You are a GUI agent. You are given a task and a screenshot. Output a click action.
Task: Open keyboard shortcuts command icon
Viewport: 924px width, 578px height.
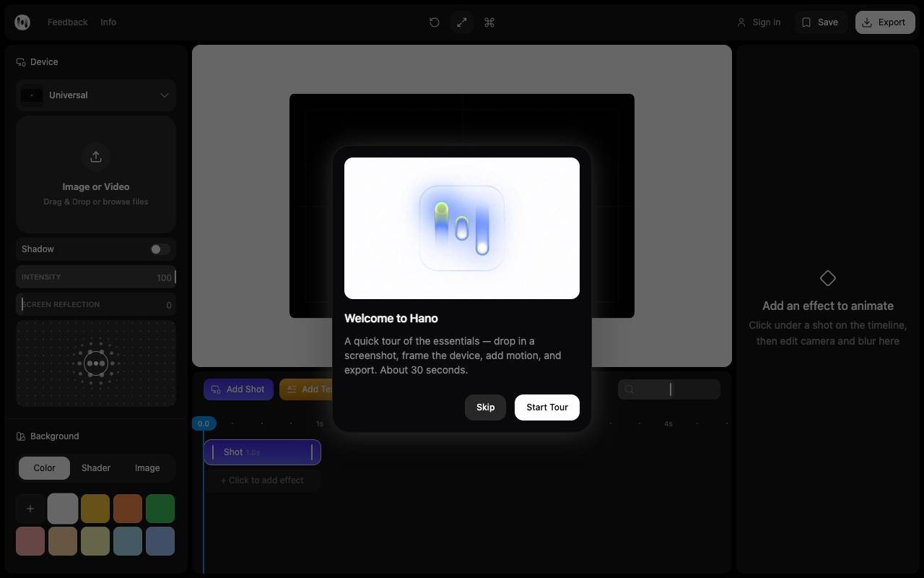(x=489, y=22)
